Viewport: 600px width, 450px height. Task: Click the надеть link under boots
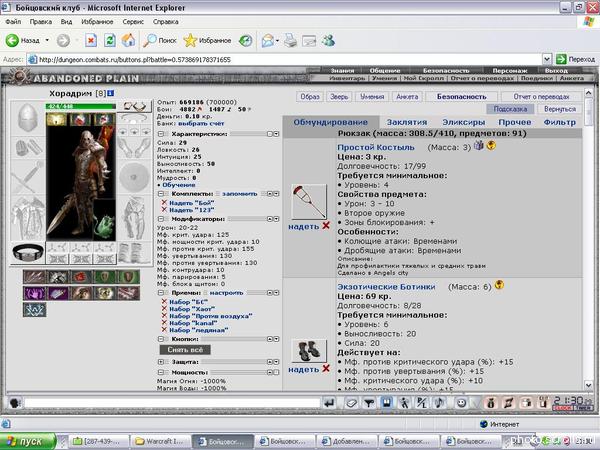[303, 369]
